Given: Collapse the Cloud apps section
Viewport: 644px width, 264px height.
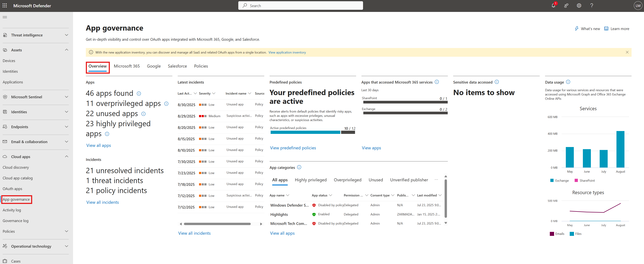Looking at the screenshot, I should pyautogui.click(x=66, y=156).
